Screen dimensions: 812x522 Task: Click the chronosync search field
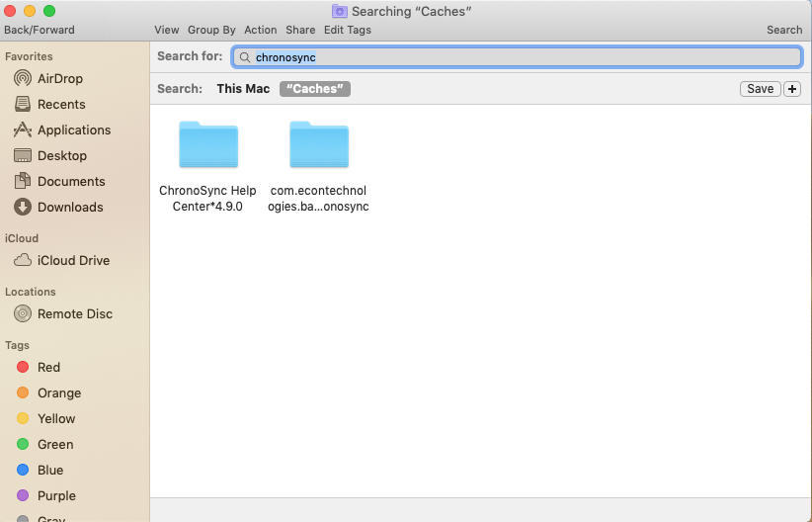pyautogui.click(x=524, y=57)
